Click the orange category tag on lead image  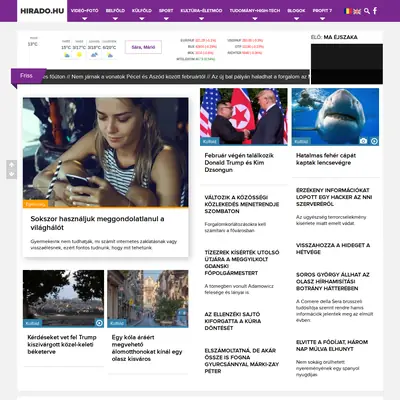coord(35,204)
